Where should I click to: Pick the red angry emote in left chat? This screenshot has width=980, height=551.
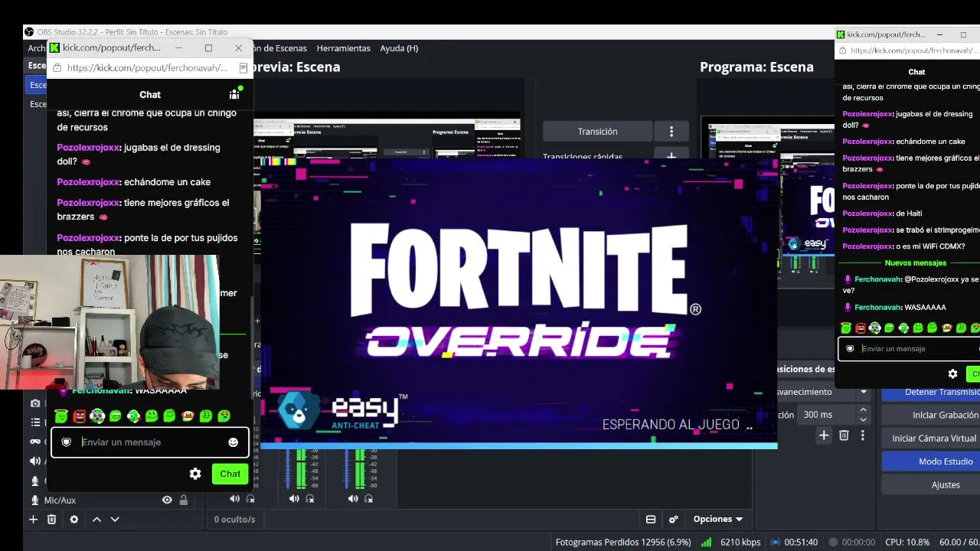coord(79,416)
